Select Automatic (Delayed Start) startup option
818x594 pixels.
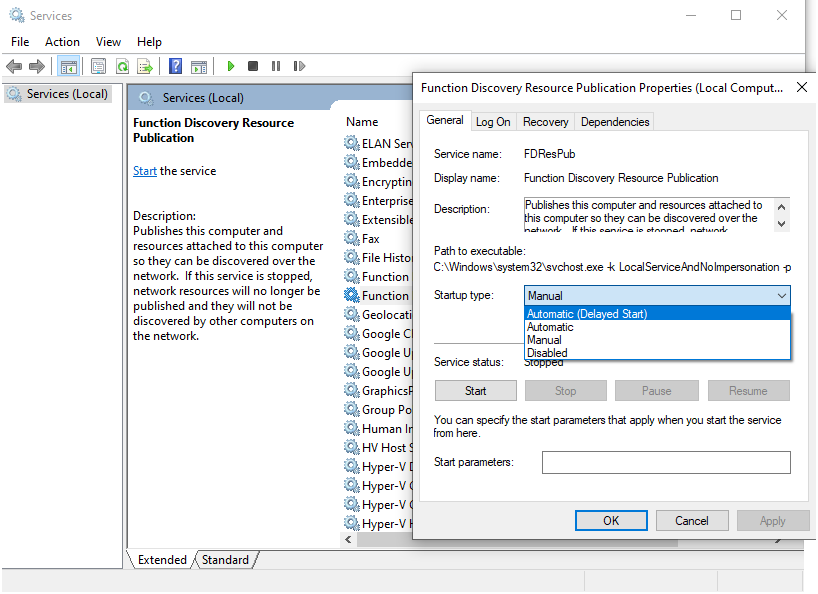587,314
